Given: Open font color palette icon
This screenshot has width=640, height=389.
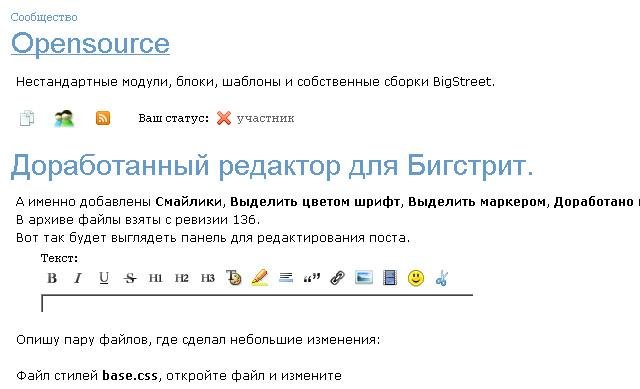Looking at the screenshot, I should pos(233,278).
